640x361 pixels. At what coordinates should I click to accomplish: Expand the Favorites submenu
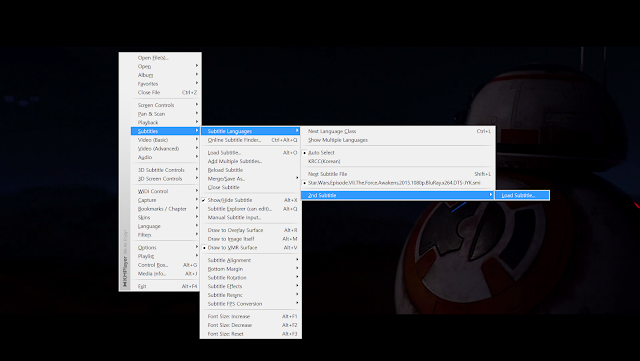165,84
